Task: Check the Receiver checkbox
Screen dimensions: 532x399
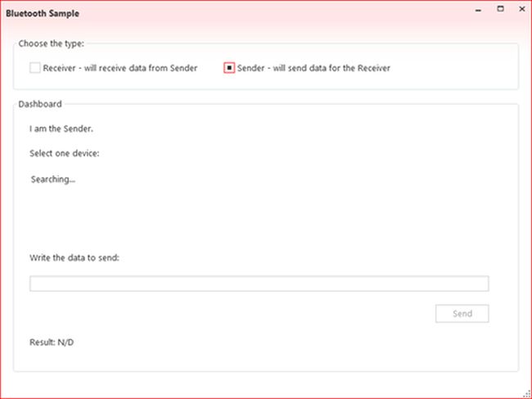Action: pyautogui.click(x=35, y=68)
